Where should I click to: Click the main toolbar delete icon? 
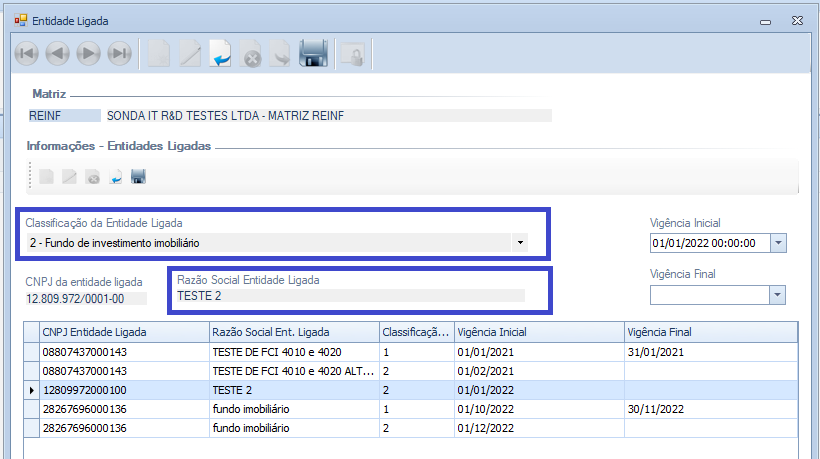pyautogui.click(x=252, y=55)
